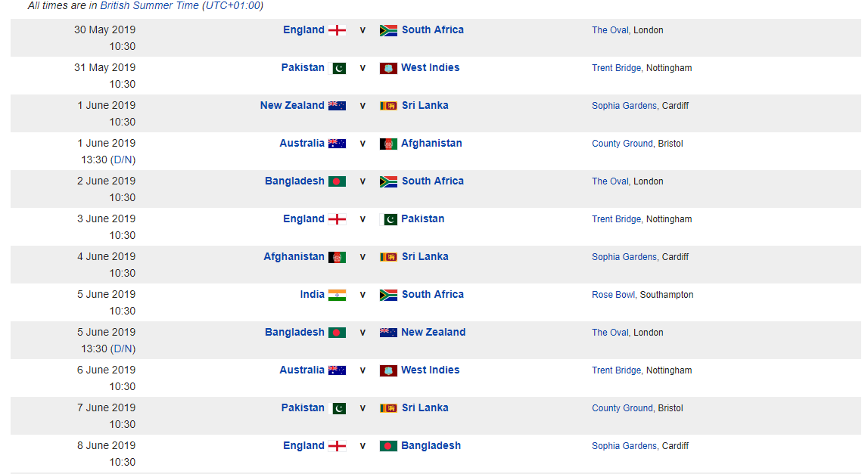This screenshot has width=868, height=474.
Task: Open County Ground link for 7 June
Action: pos(622,408)
